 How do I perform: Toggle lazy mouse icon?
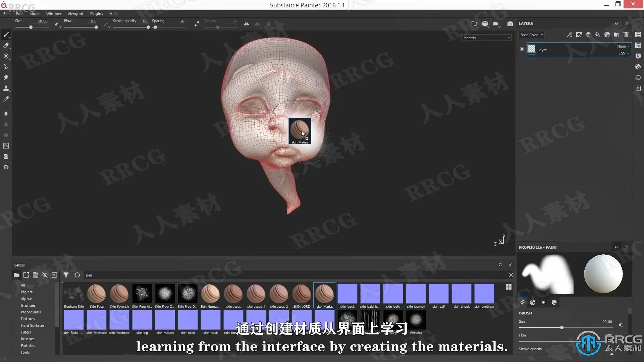(197, 24)
